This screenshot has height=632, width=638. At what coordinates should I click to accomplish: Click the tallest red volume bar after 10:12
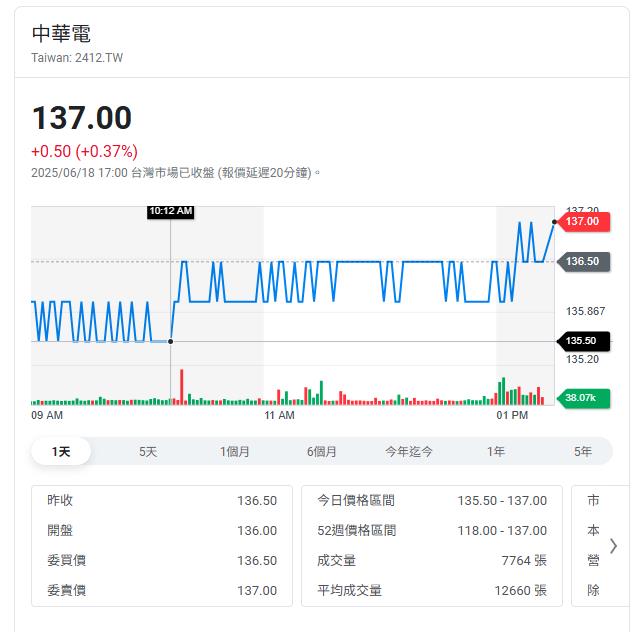(x=181, y=387)
